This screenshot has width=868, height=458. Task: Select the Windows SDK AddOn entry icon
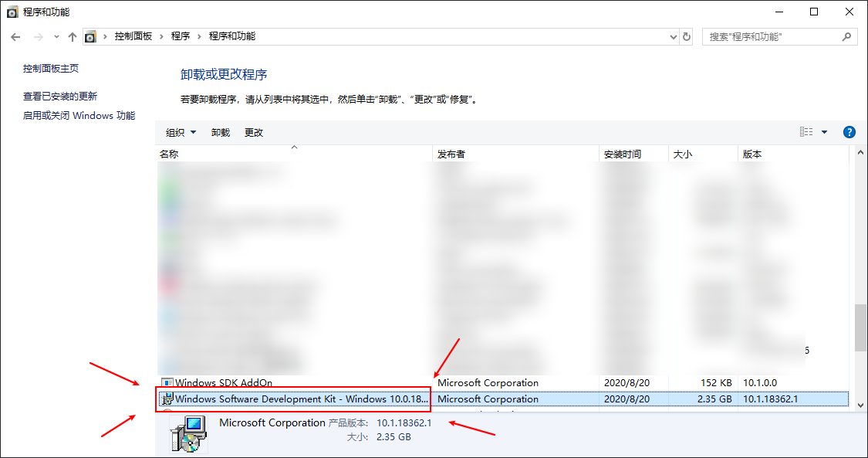[167, 382]
